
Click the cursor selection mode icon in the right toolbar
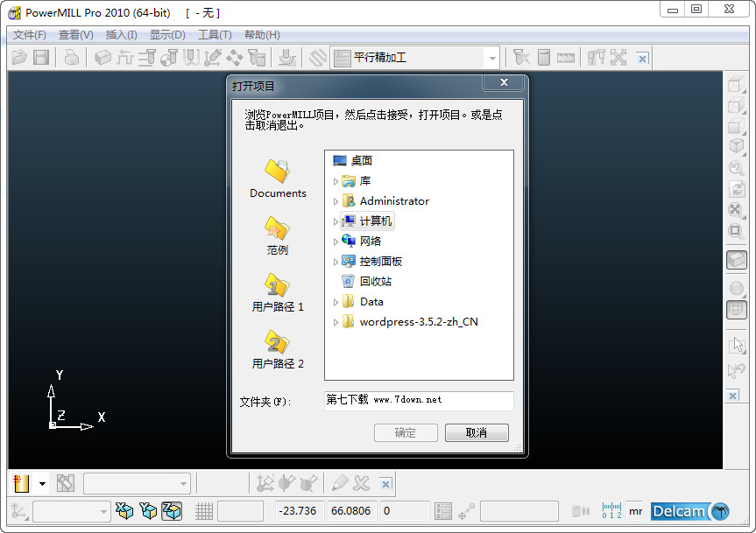pyautogui.click(x=737, y=345)
